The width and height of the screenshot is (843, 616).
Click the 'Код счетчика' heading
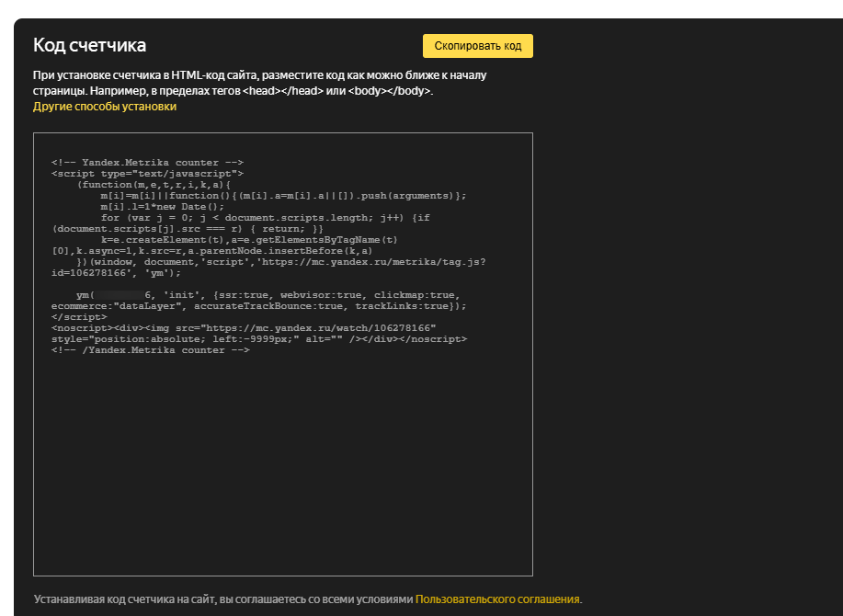(89, 45)
